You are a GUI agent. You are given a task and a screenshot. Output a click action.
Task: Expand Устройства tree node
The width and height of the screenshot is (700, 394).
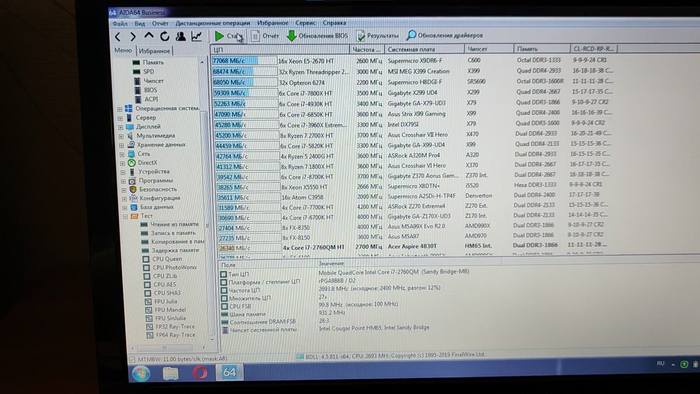tap(123, 172)
